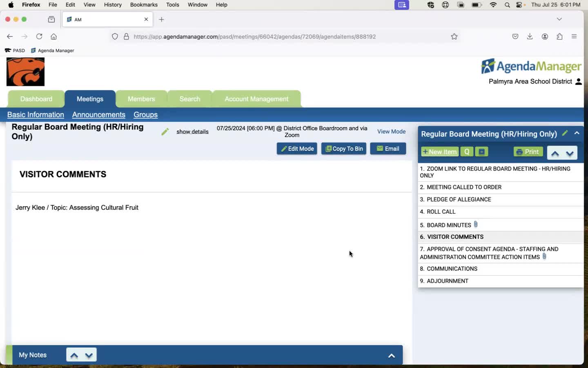Open the Firefox extensions puzzle icon
The image size is (588, 368).
pos(559,36)
